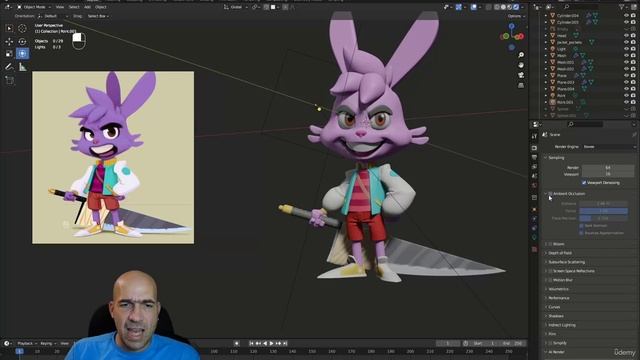Viewport: 640px width, 360px height.
Task: Select the Measure ruler tool
Action: [x=22, y=67]
